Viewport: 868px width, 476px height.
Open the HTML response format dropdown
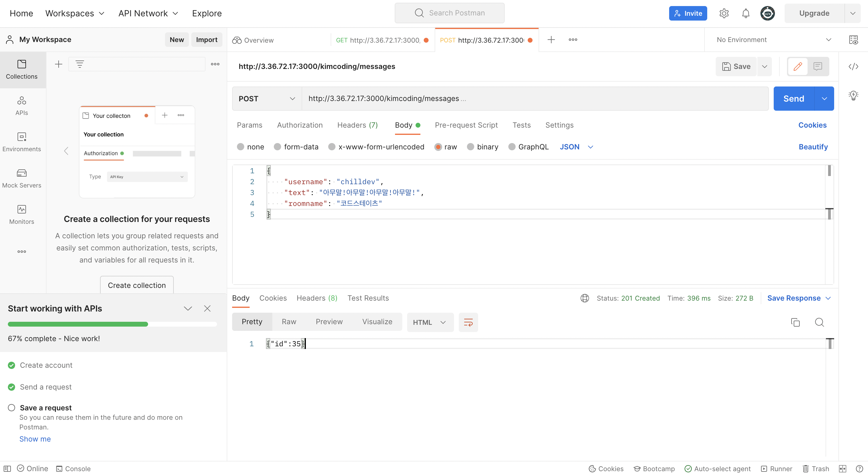pyautogui.click(x=430, y=323)
